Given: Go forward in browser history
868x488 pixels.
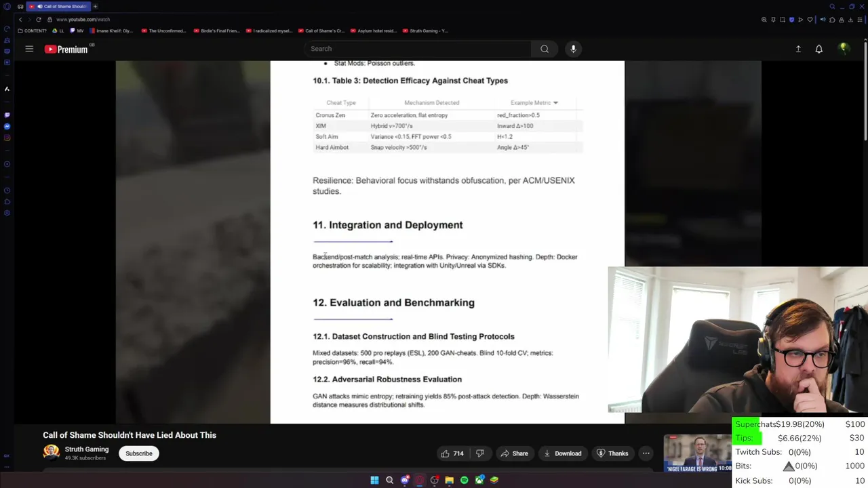Looking at the screenshot, I should click(29, 20).
